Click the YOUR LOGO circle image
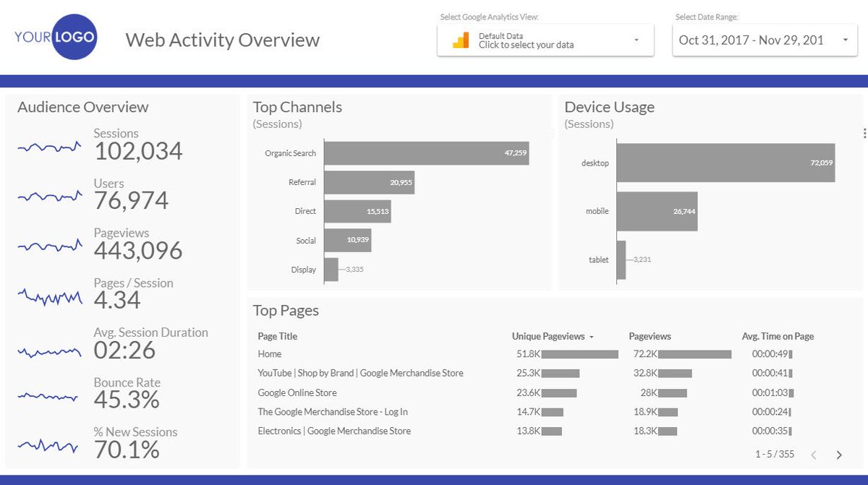 (x=74, y=36)
